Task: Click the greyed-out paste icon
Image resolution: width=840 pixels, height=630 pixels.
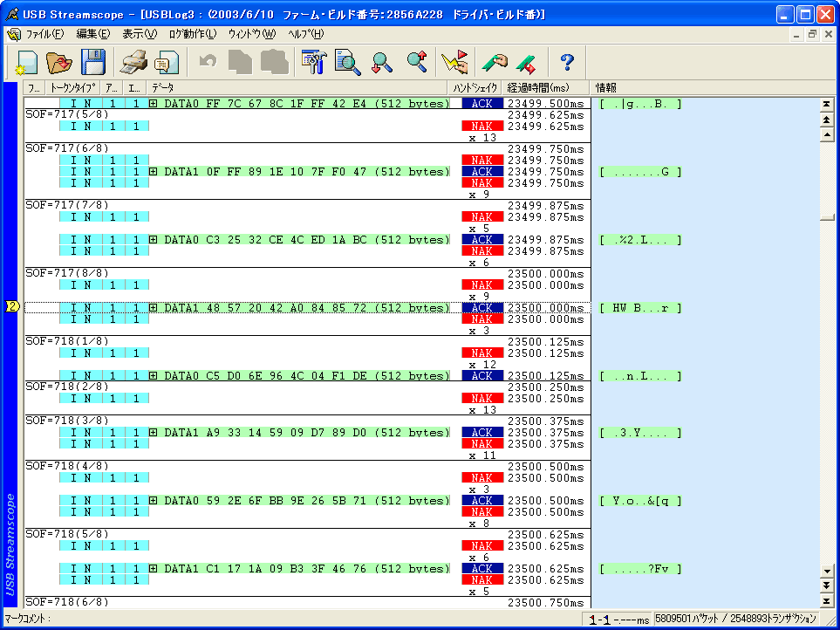Action: 274,62
